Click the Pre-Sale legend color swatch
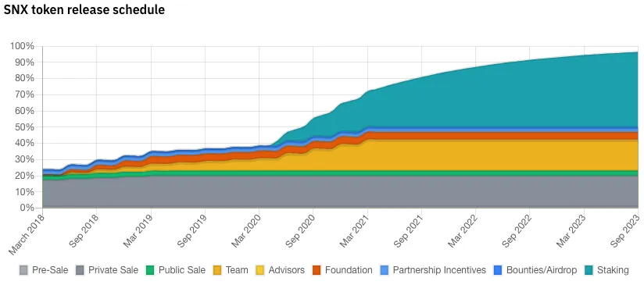This screenshot has height=285, width=644. [23, 270]
